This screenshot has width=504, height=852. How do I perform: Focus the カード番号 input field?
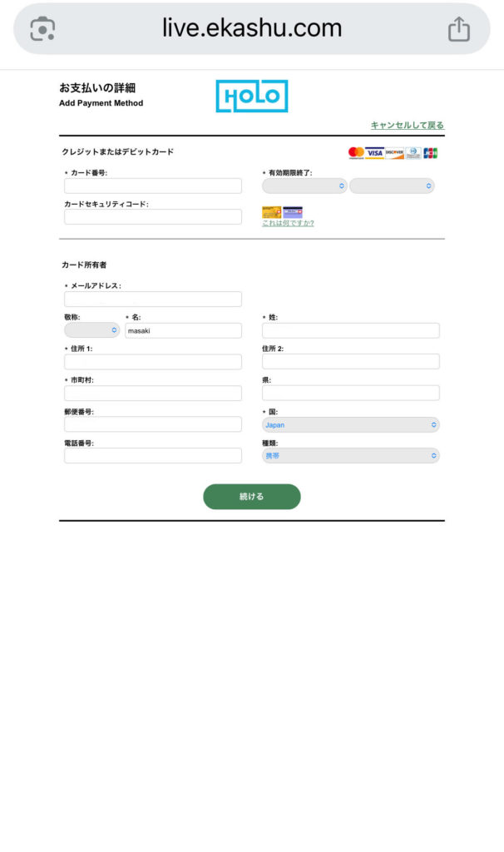tap(153, 186)
